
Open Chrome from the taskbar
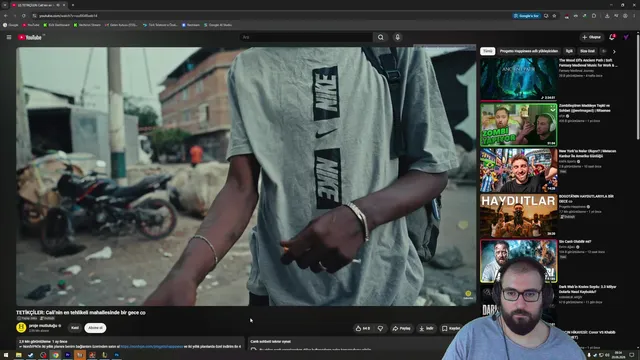56,355
